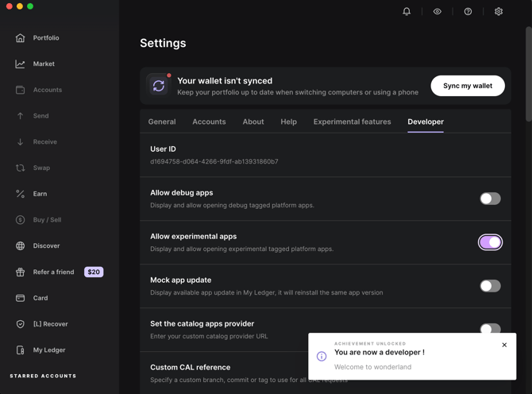Open the notifications bell icon
This screenshot has width=532, height=394.
(x=407, y=12)
